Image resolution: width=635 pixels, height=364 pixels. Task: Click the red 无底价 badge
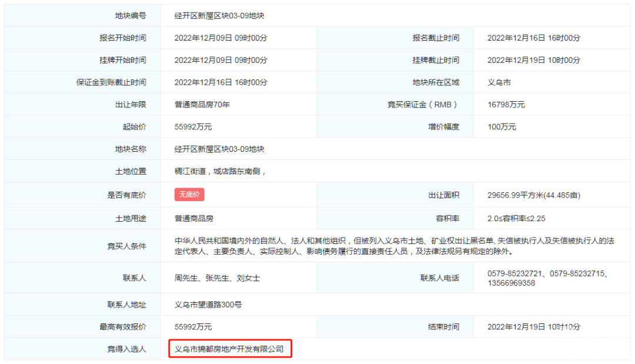coord(189,195)
